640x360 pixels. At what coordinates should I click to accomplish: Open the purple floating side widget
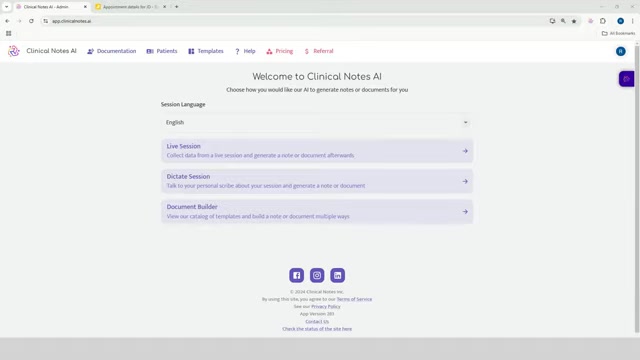(x=627, y=79)
